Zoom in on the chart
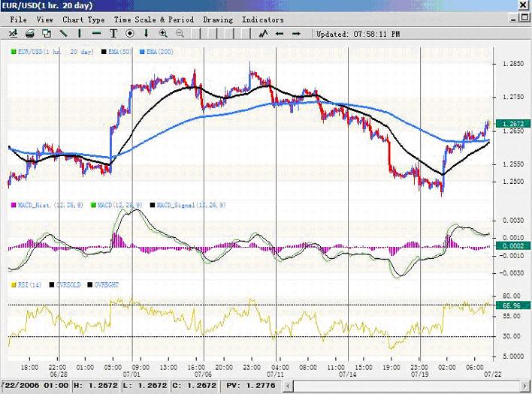This screenshot has width=532, height=394. [163, 34]
